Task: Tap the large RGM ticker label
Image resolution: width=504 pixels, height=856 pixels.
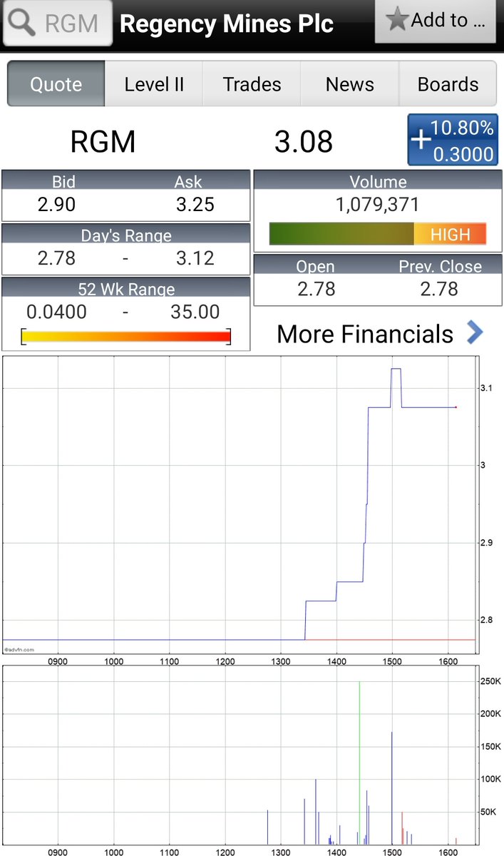Action: point(103,141)
